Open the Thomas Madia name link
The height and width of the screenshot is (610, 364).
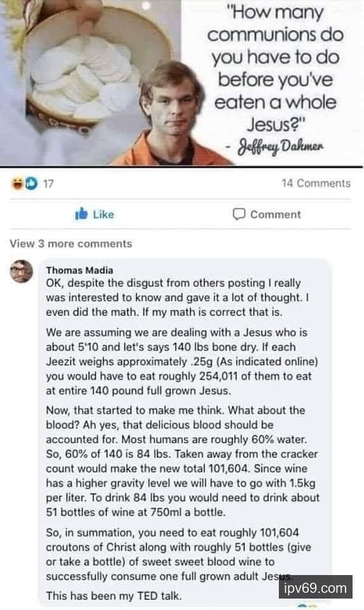79,270
